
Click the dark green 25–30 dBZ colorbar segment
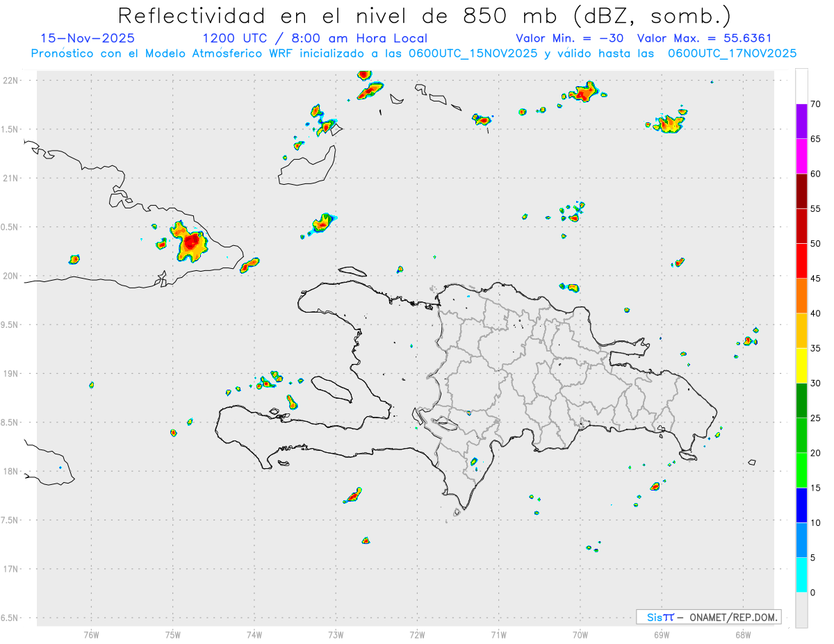click(801, 401)
